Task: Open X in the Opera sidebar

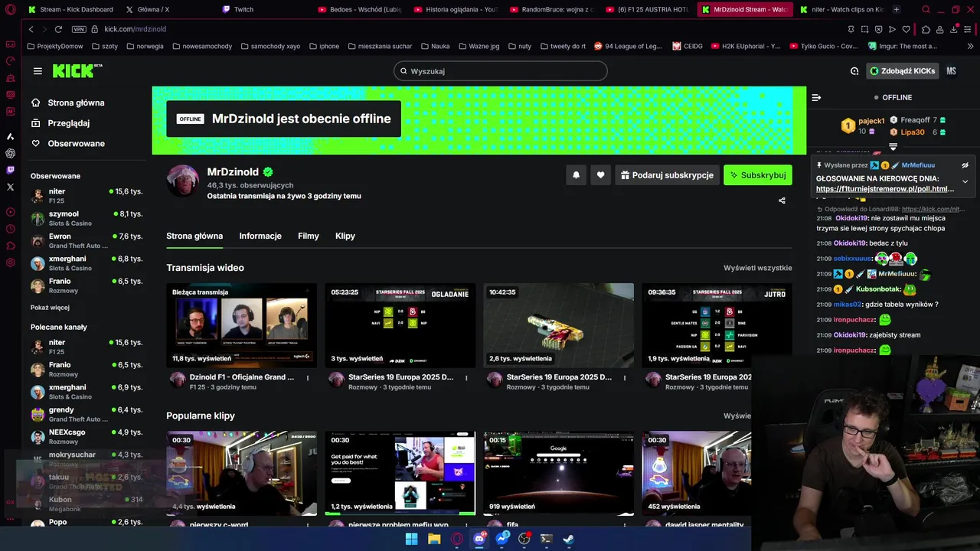Action: coord(10,187)
